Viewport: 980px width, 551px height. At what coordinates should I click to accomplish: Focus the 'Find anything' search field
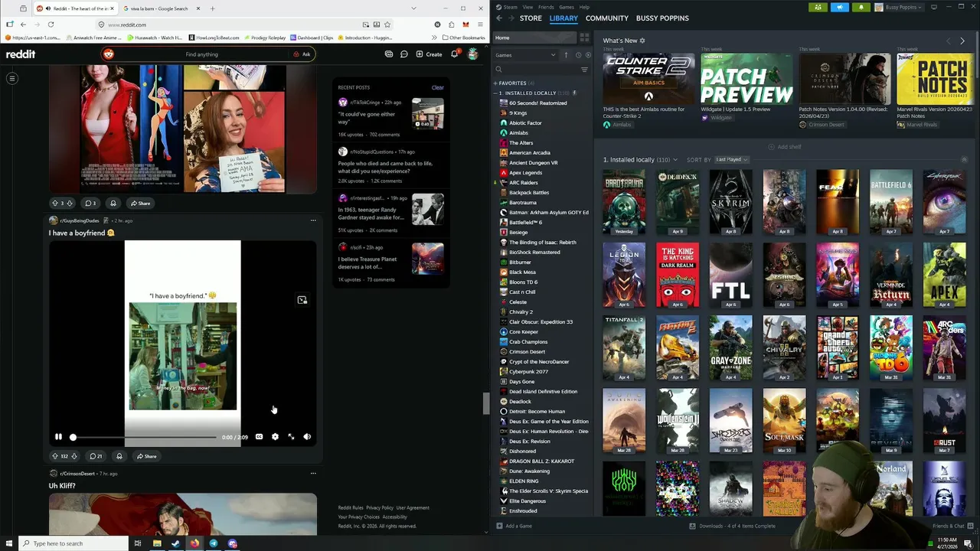click(x=201, y=54)
